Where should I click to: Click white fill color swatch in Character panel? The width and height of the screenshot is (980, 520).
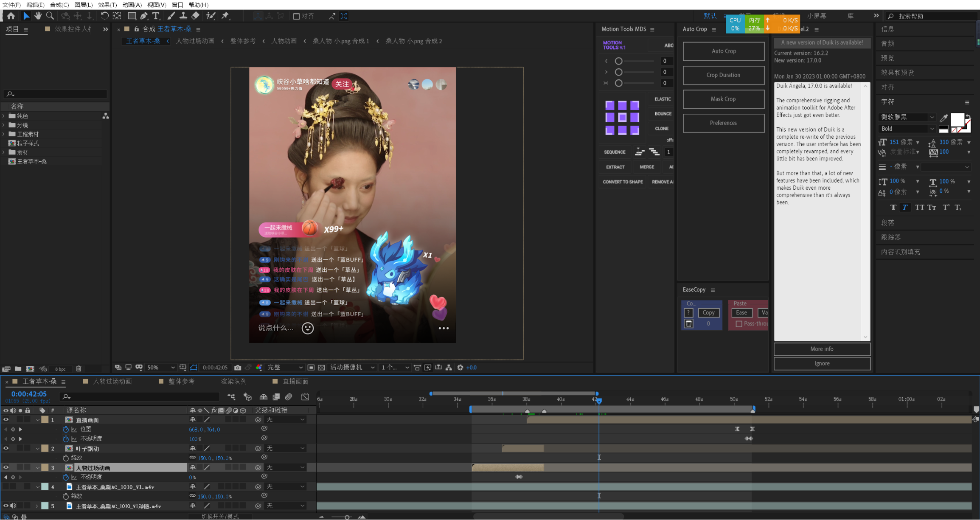(957, 120)
